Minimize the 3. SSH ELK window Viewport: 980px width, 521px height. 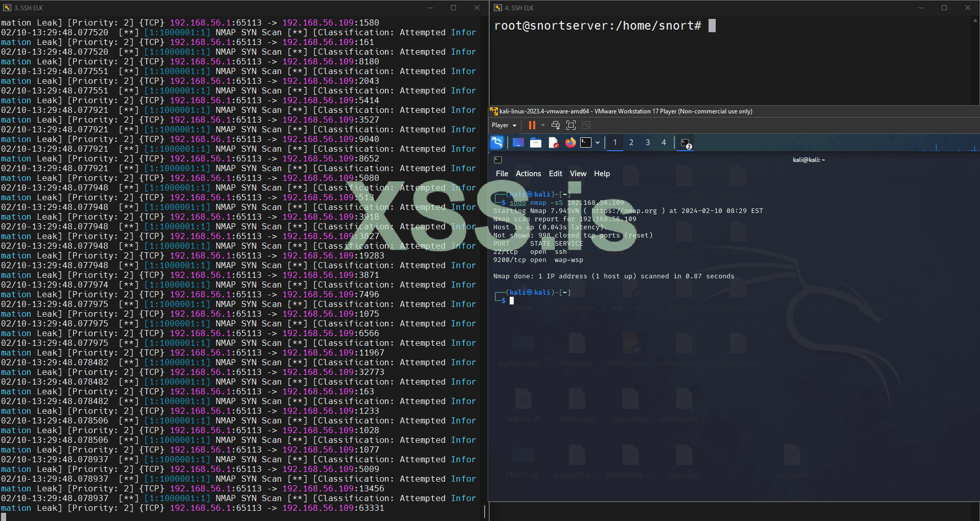[430, 8]
